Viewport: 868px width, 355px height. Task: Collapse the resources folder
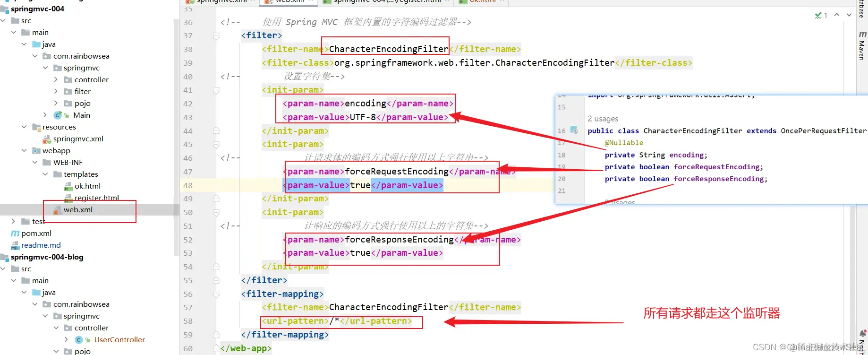[x=24, y=127]
